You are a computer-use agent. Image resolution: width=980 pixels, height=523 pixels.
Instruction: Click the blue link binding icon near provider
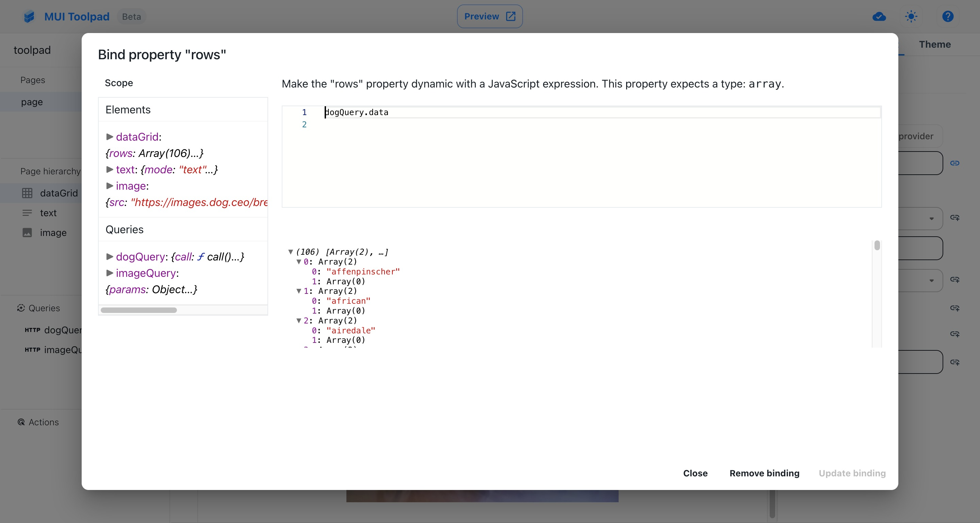tap(955, 163)
